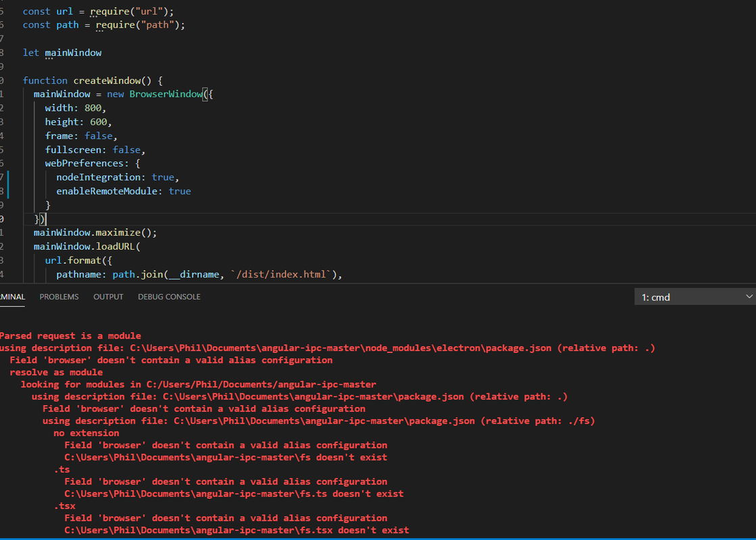Click 'resolve as module' terminal line

click(x=56, y=373)
